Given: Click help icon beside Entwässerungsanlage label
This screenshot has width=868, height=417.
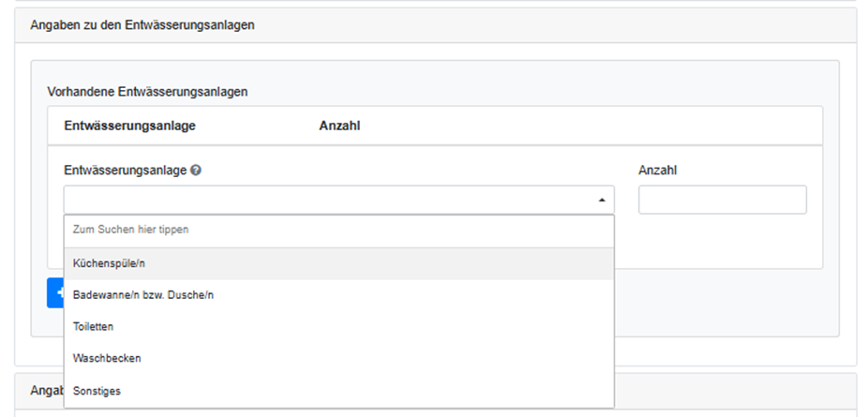Looking at the screenshot, I should tap(196, 171).
